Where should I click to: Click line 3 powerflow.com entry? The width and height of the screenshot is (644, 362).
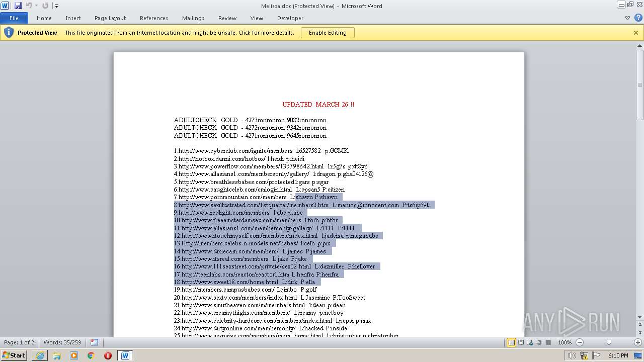tap(271, 166)
